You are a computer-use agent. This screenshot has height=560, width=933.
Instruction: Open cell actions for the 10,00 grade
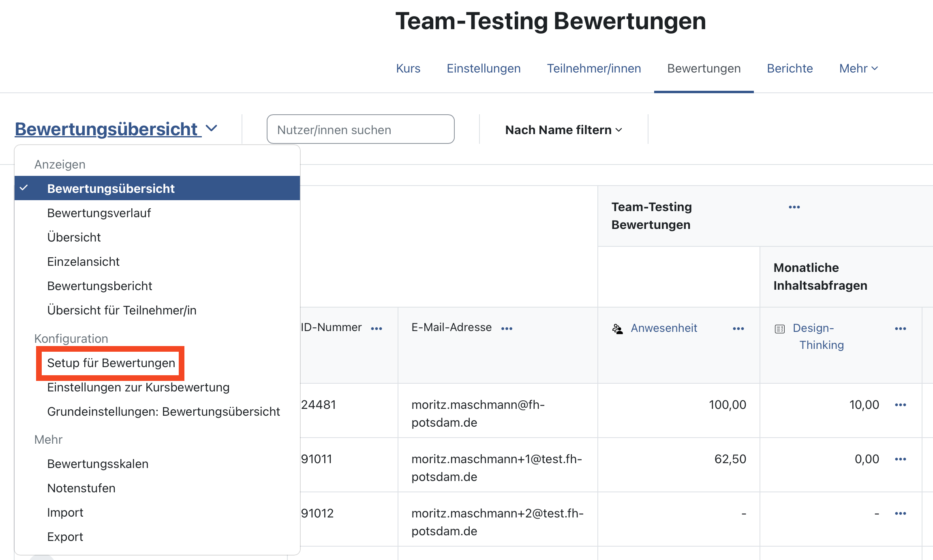click(x=900, y=405)
